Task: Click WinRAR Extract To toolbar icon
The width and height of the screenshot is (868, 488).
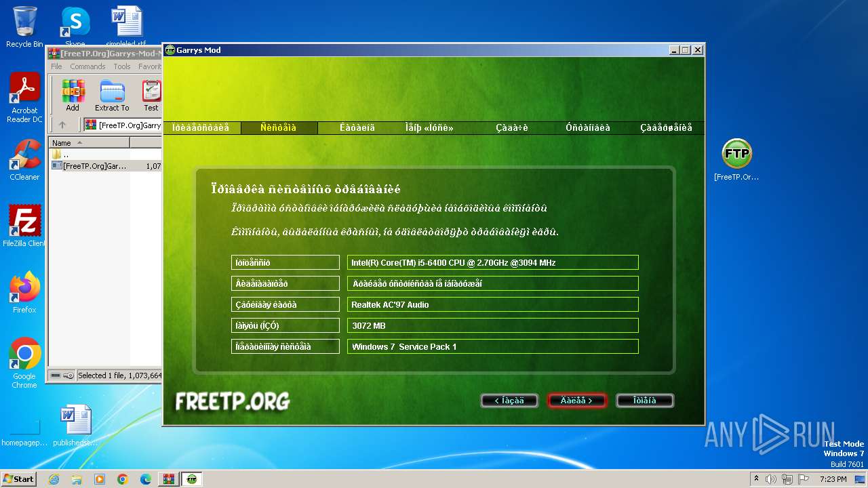Action: (112, 96)
